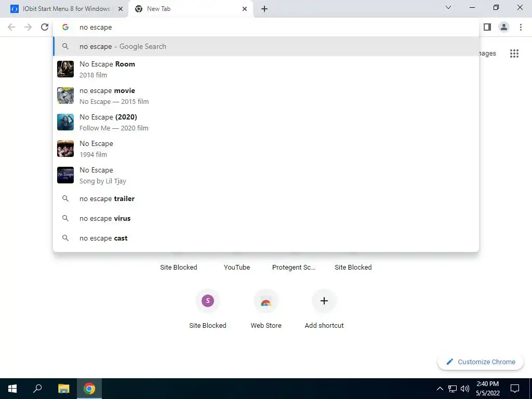Click the 2015 film poster thumbnail
This screenshot has width=532, height=399.
point(65,96)
